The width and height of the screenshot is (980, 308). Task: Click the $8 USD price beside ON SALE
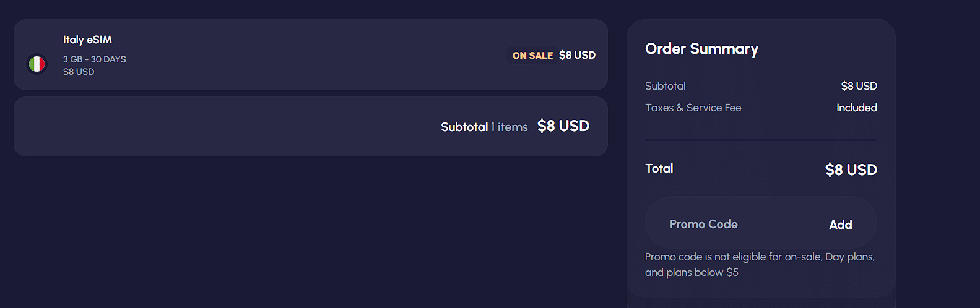click(x=577, y=55)
